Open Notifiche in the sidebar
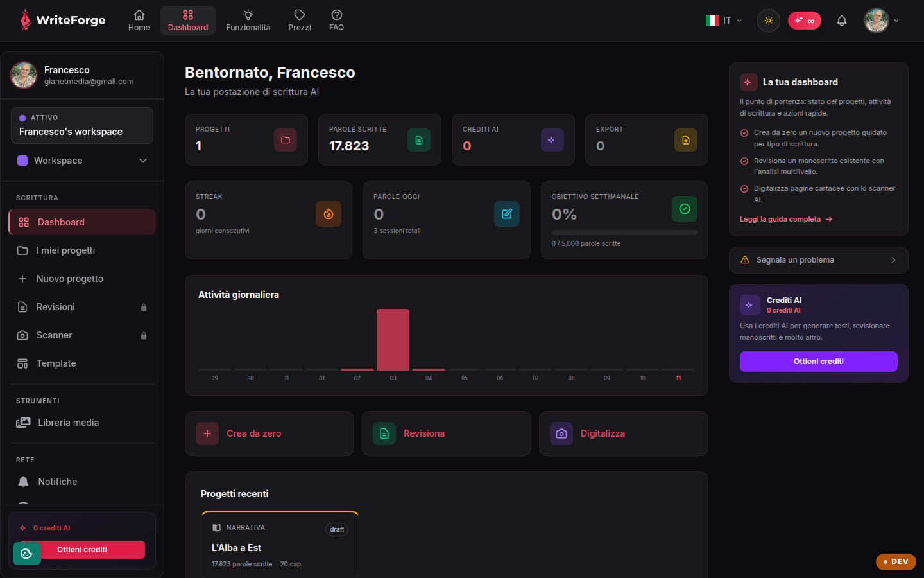924x578 pixels. pyautogui.click(x=82, y=482)
